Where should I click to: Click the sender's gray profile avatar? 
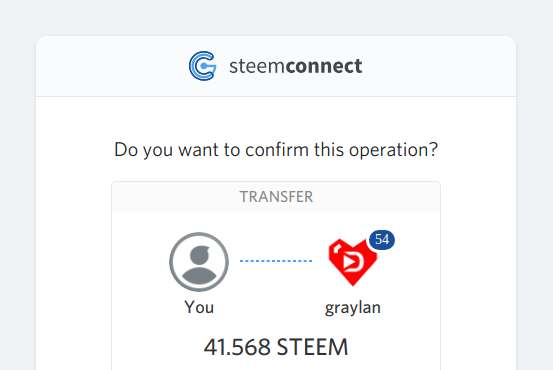pos(199,262)
